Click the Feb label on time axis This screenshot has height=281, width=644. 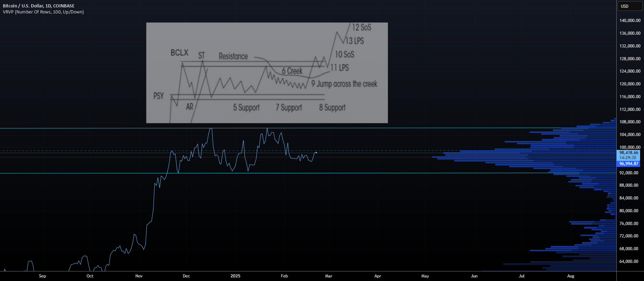(x=284, y=276)
